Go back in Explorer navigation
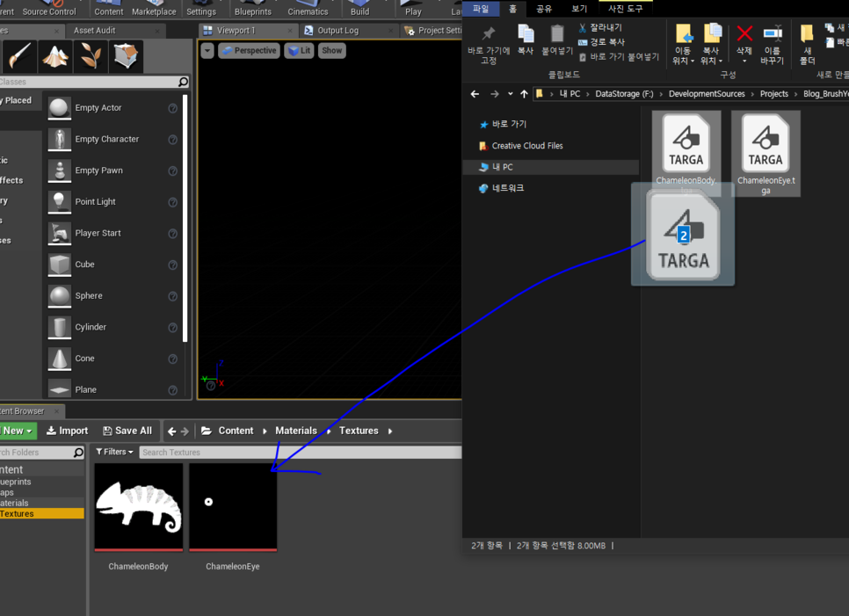Image resolution: width=849 pixels, height=616 pixels. click(475, 94)
